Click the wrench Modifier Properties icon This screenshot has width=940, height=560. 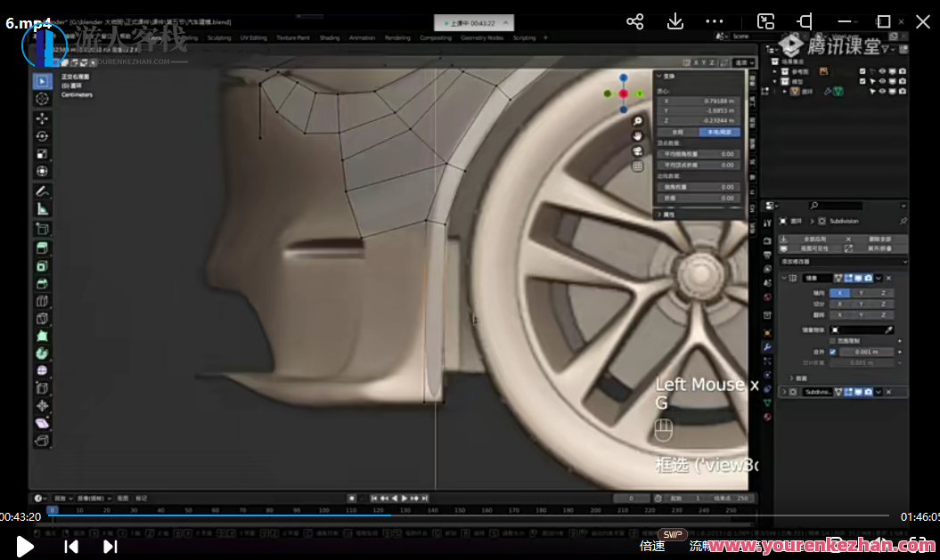click(x=767, y=348)
